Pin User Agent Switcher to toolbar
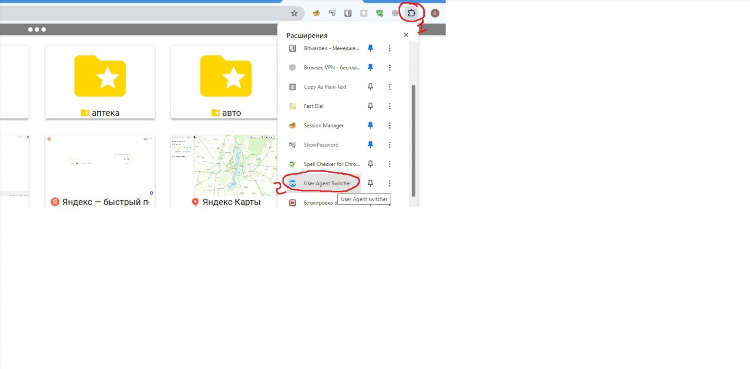Image resolution: width=750 pixels, height=369 pixels. 370,183
